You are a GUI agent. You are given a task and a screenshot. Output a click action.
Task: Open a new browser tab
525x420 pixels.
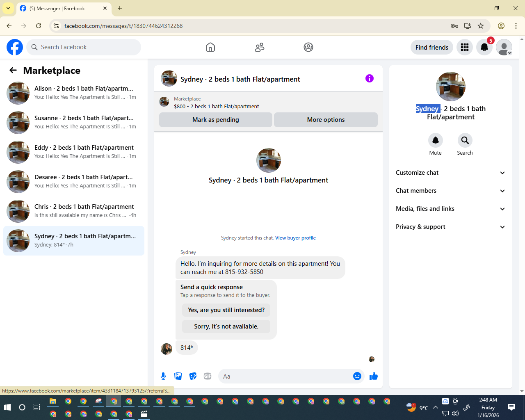click(x=120, y=8)
